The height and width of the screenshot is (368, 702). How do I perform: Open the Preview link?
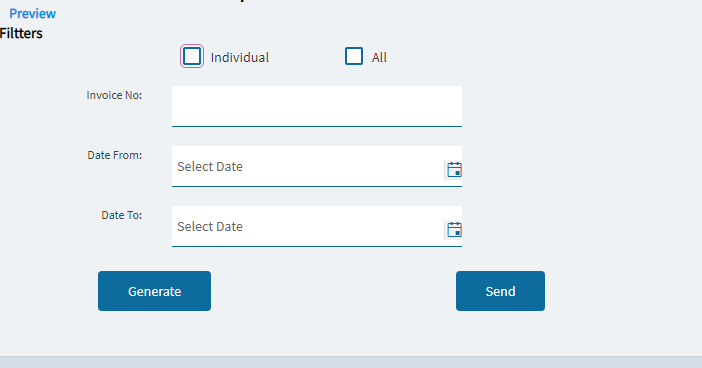(x=32, y=13)
